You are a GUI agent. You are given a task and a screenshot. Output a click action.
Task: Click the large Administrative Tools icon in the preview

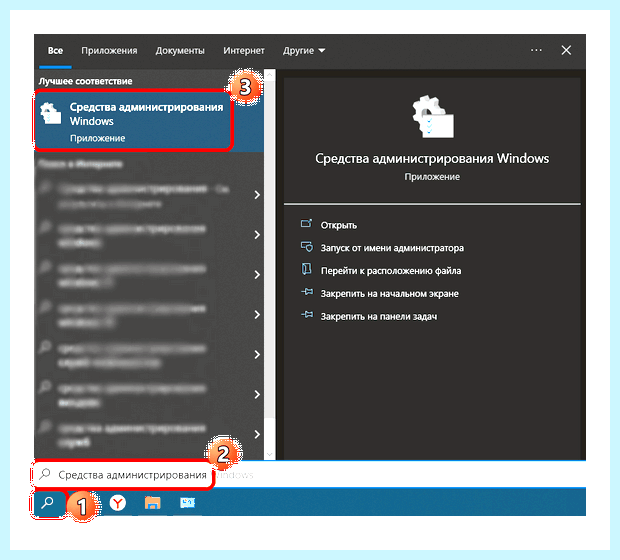(x=433, y=117)
